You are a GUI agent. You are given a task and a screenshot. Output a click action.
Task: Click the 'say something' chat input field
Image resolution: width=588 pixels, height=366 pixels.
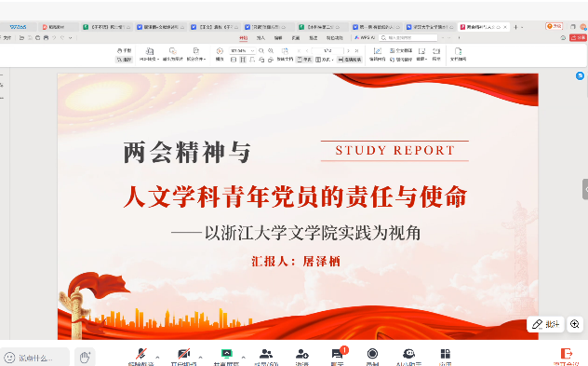point(34,358)
